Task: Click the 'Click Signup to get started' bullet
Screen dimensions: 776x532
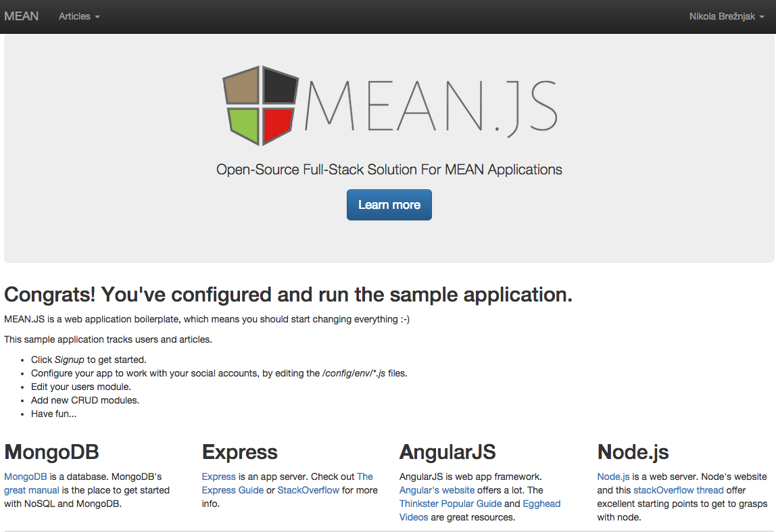Action: pos(89,360)
